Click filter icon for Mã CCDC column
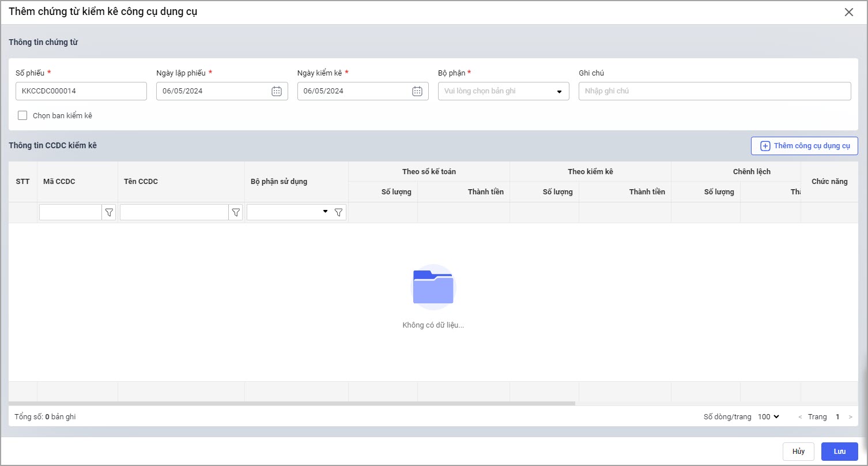Viewport: 868px width, 466px height. [x=109, y=213]
